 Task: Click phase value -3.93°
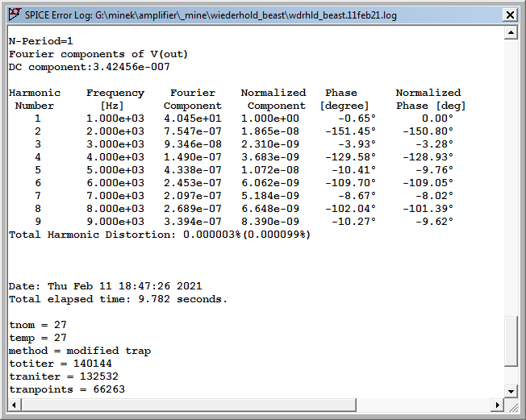tap(357, 144)
